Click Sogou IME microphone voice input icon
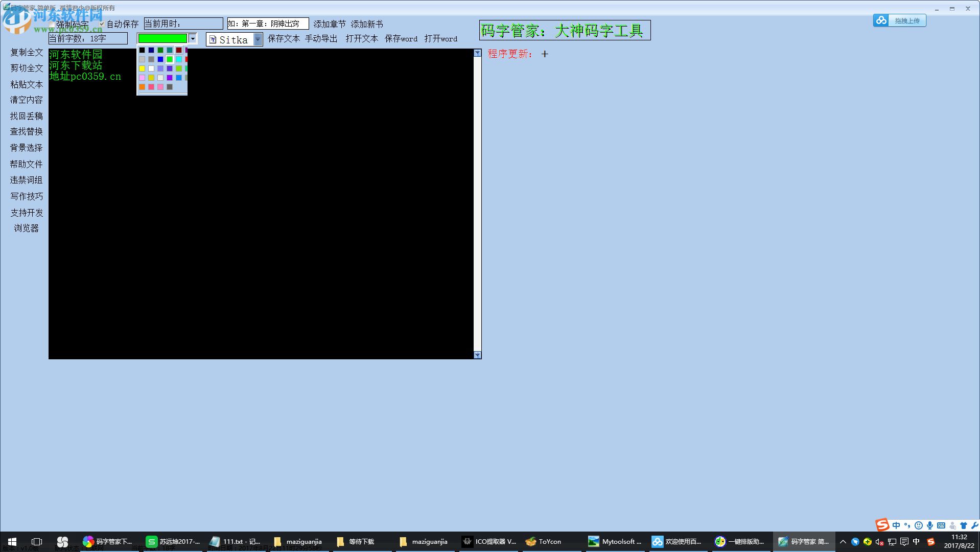980x552 pixels. pos(930,525)
